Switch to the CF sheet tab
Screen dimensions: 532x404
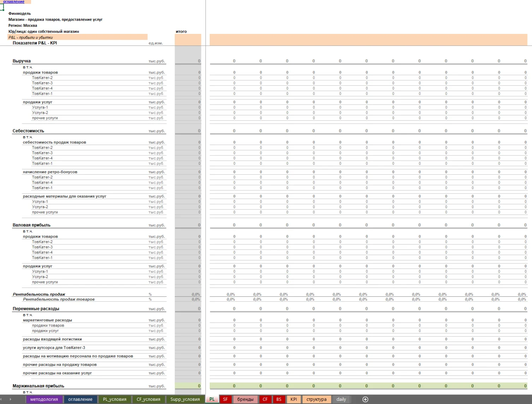[x=265, y=399]
